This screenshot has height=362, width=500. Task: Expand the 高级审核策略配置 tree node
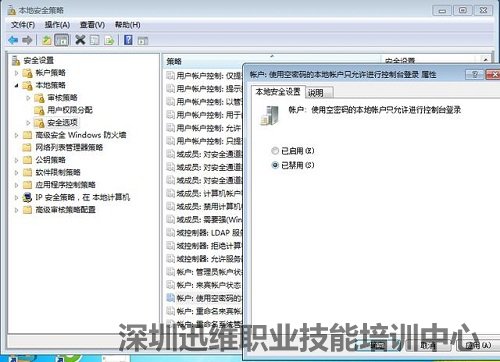coord(17,210)
